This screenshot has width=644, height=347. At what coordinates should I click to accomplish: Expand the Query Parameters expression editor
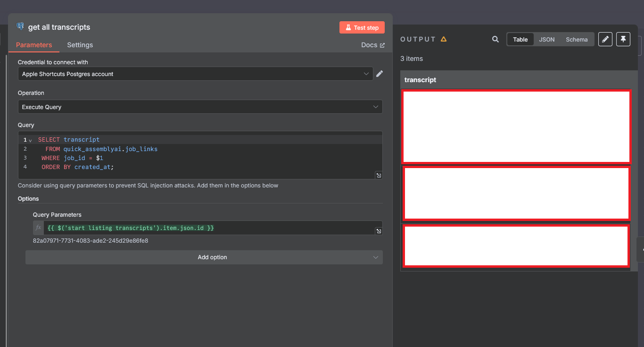point(379,231)
